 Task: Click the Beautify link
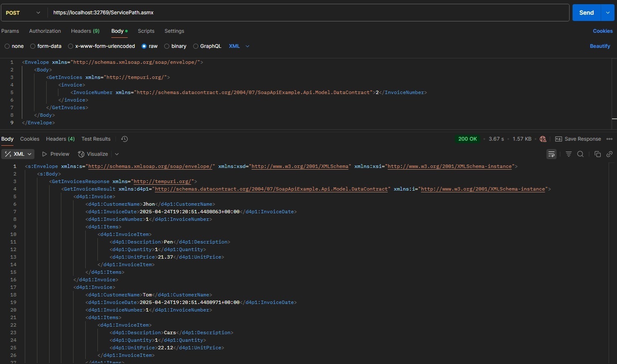tap(600, 46)
